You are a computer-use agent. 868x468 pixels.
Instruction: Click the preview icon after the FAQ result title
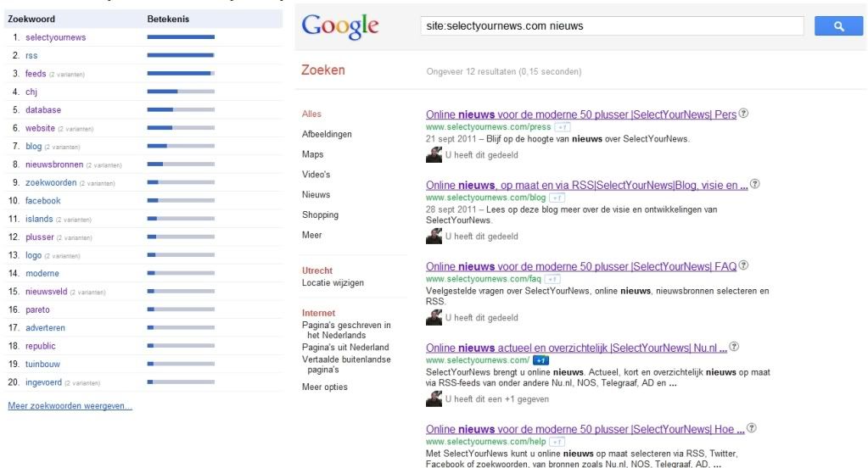(744, 265)
